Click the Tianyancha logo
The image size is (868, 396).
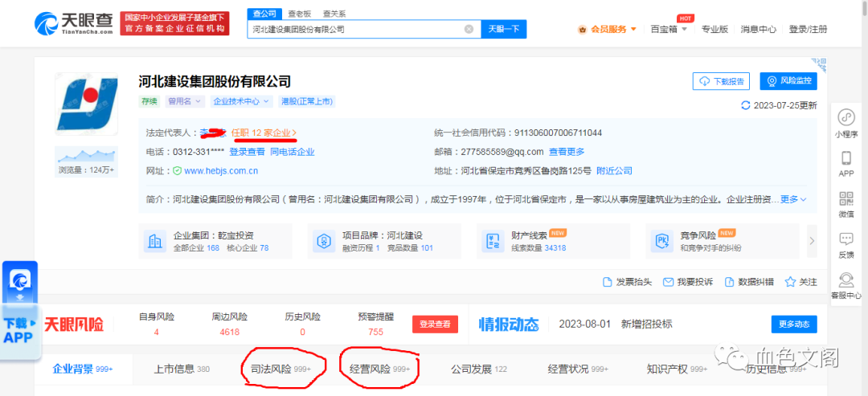[x=74, y=23]
